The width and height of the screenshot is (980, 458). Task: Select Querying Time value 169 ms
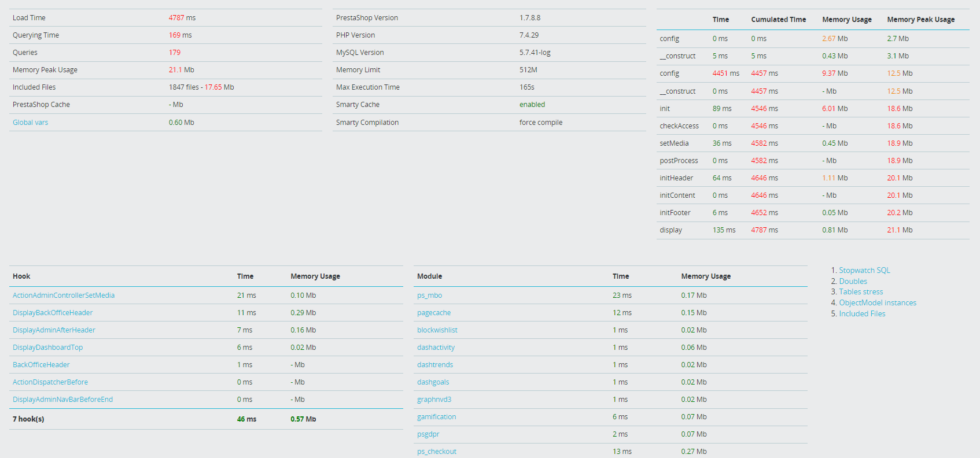tap(180, 35)
